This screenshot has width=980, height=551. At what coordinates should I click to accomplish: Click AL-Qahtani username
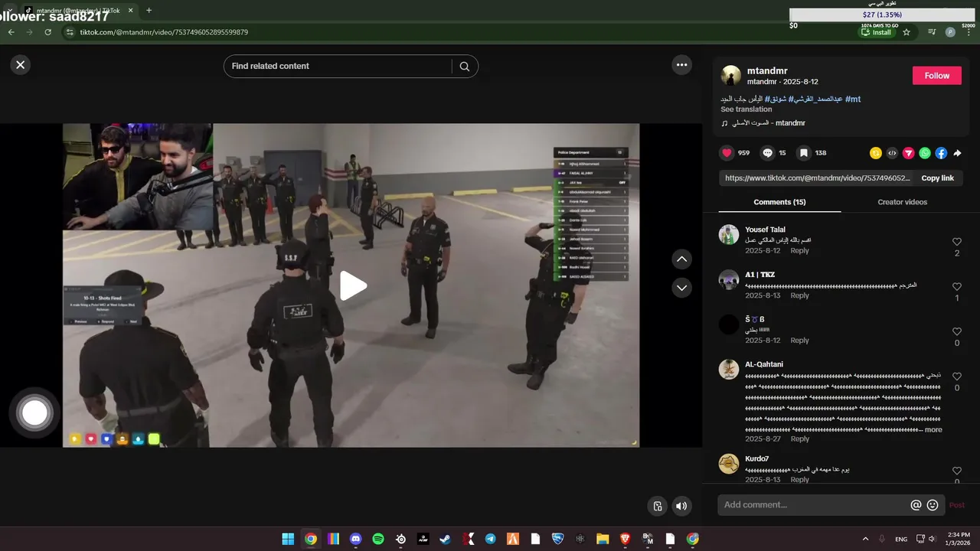pos(764,364)
